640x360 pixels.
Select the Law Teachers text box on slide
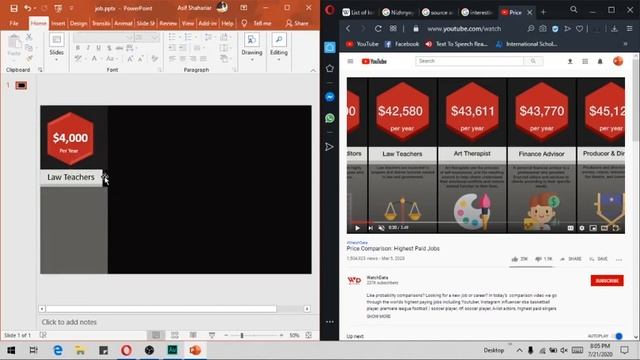coord(71,177)
